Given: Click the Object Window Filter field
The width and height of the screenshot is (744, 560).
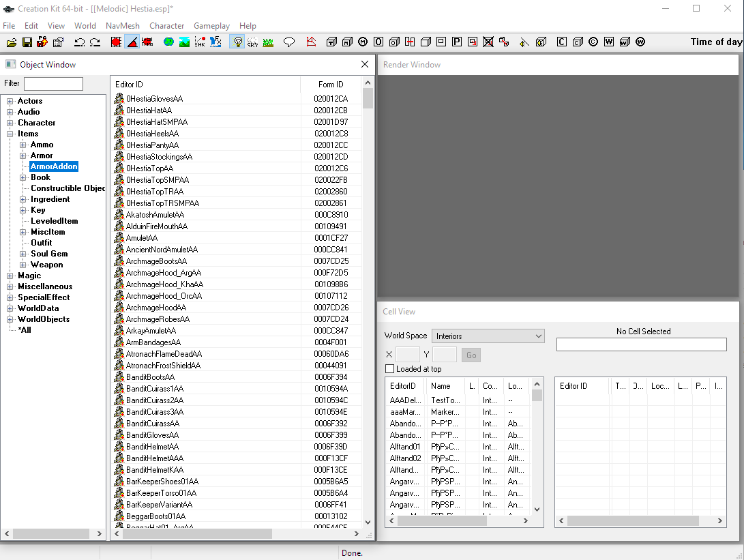Looking at the screenshot, I should pos(53,84).
